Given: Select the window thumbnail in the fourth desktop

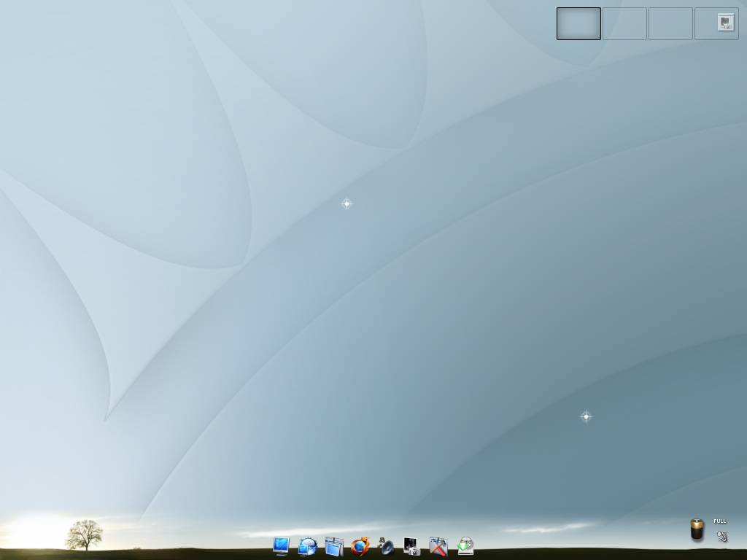Looking at the screenshot, I should point(726,22).
